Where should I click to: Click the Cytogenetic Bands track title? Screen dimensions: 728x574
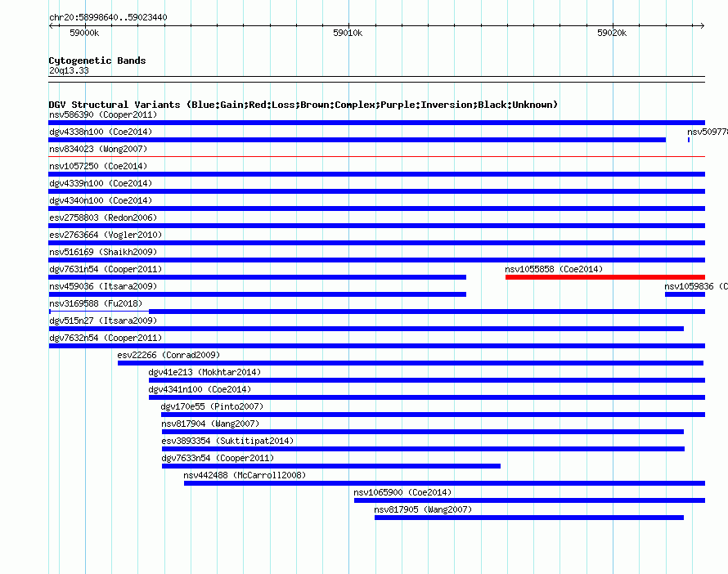click(97, 61)
